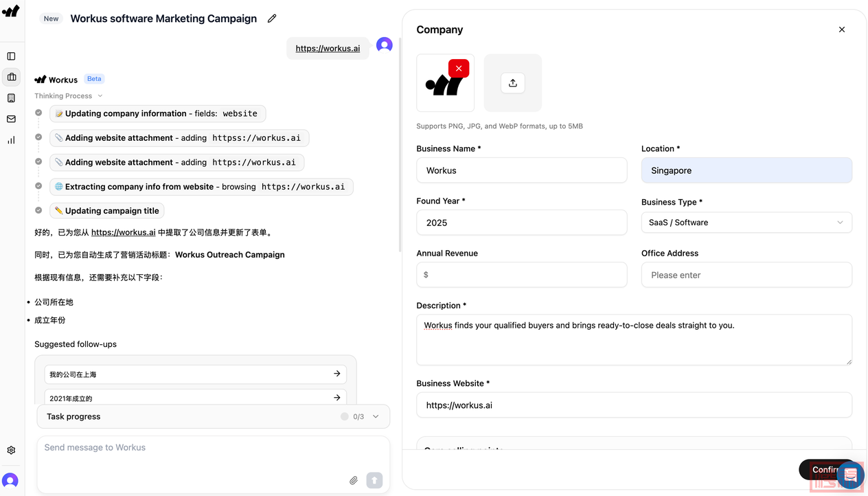Image resolution: width=868 pixels, height=496 pixels.
Task: Expand the Task progress panel
Action: (x=376, y=416)
